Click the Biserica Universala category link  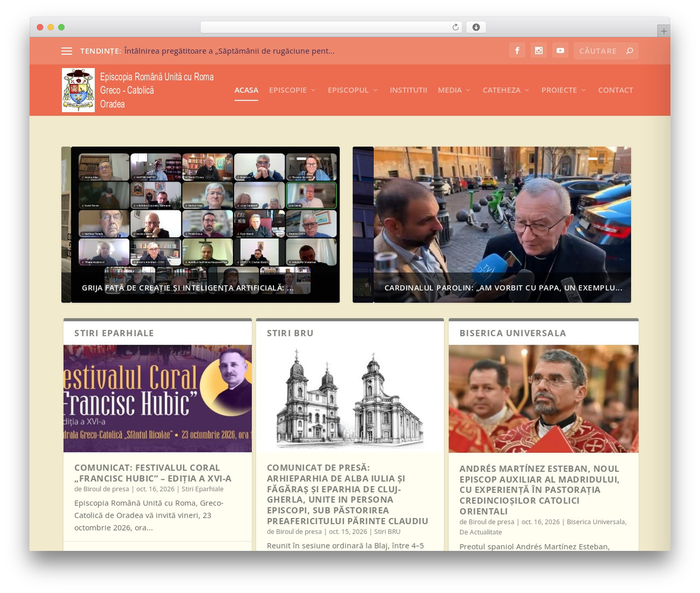click(x=596, y=522)
